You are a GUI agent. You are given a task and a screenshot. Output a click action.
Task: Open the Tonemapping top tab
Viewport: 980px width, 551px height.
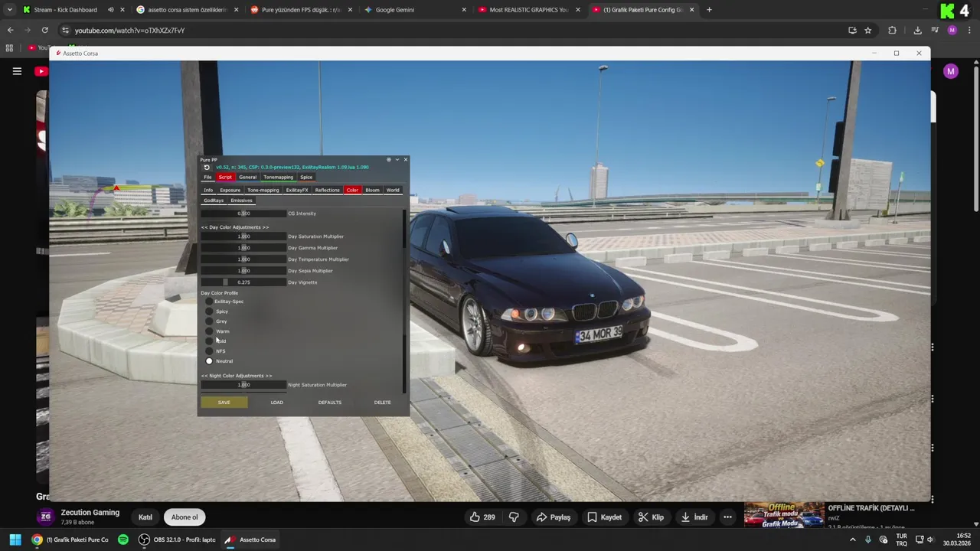tap(278, 178)
